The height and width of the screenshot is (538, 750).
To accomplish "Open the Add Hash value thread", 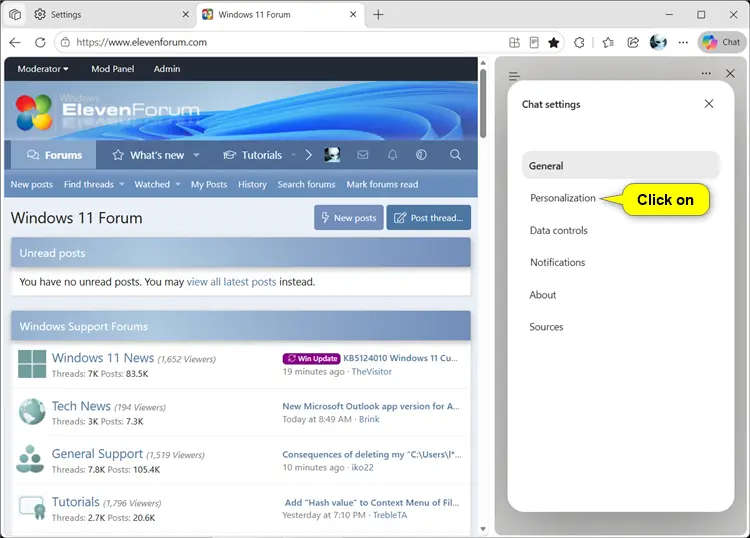I will point(372,503).
